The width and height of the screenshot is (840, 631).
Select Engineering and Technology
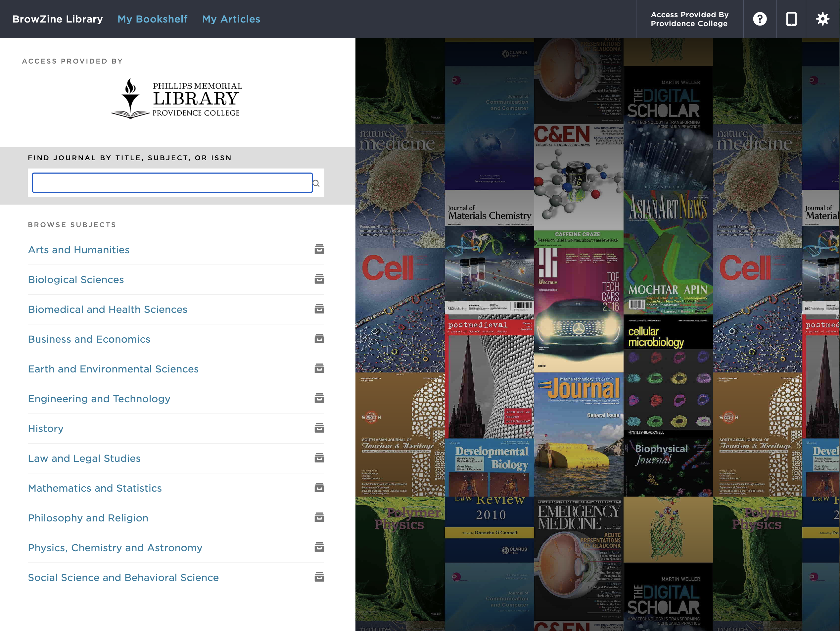[99, 399]
